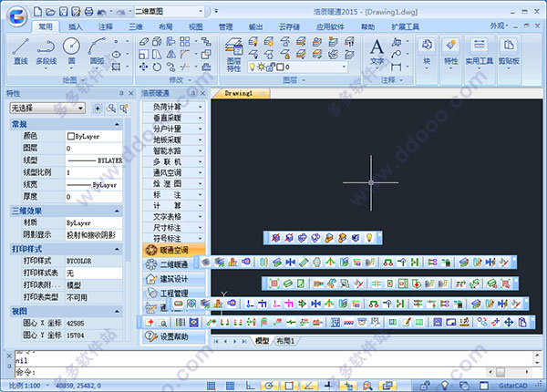Click layer color square in layer dropdown
The width and height of the screenshot is (547, 392).
coord(280,67)
